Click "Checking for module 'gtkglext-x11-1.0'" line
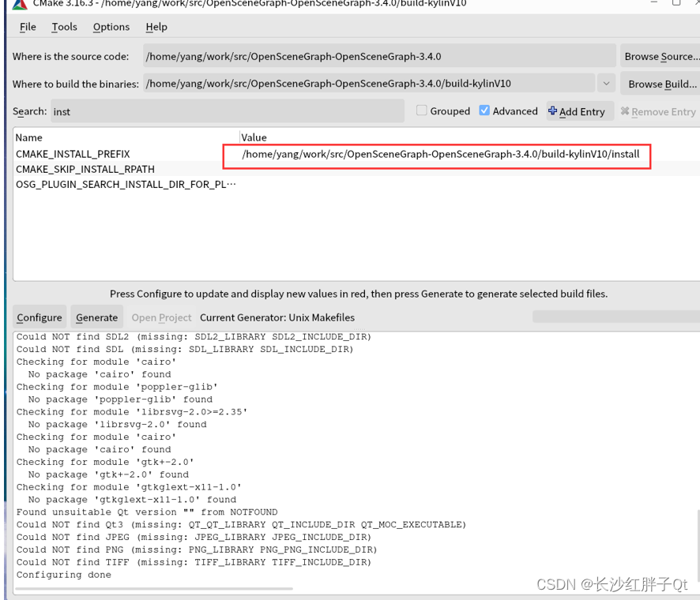This screenshot has width=700, height=600. 129,487
